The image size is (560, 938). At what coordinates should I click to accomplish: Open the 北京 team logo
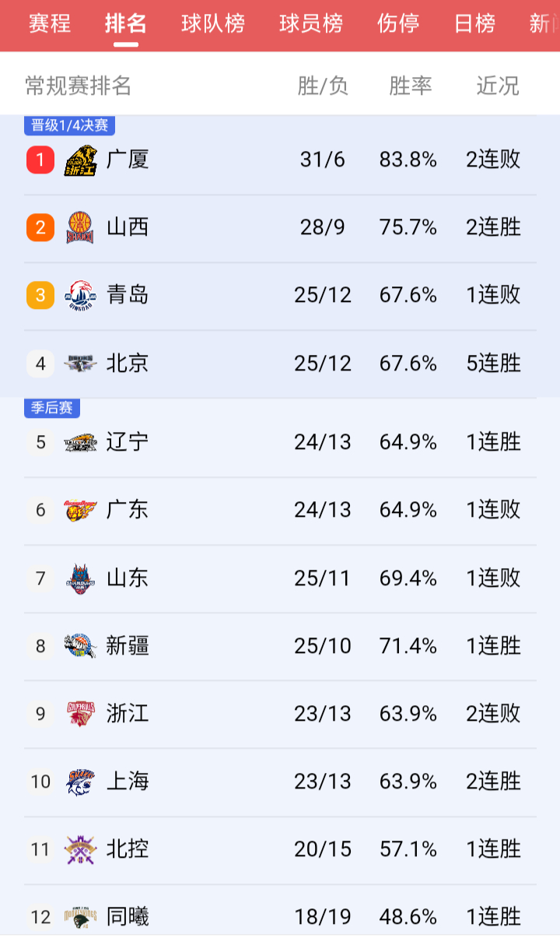[x=81, y=364]
